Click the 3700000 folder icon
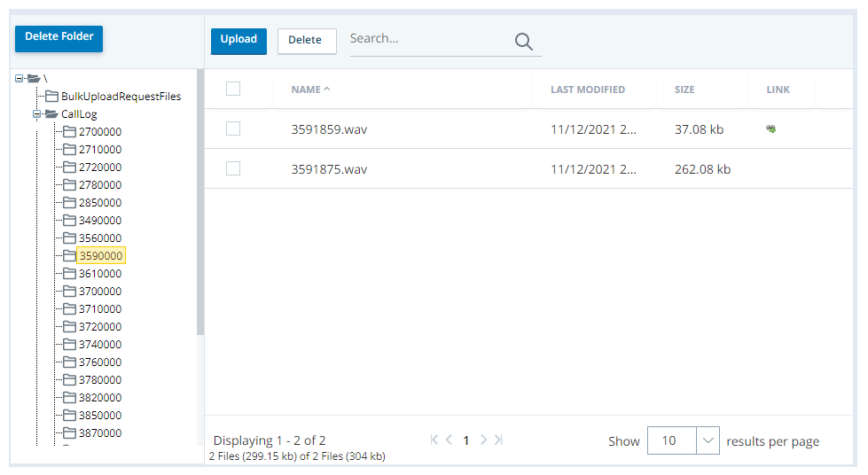This screenshot has height=475, width=868. (69, 291)
